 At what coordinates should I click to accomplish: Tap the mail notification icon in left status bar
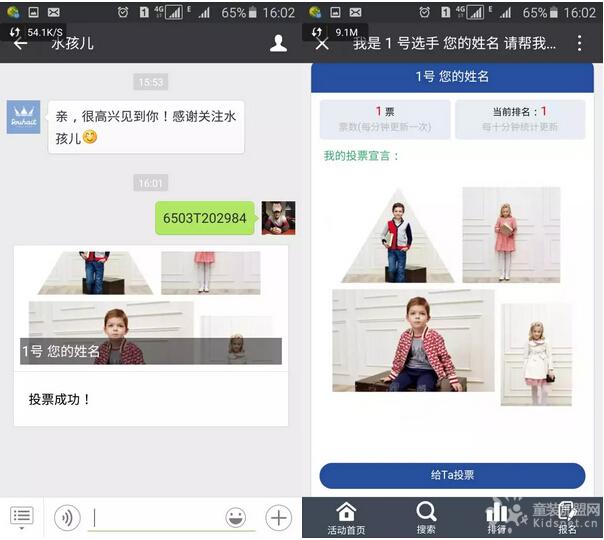[54, 12]
